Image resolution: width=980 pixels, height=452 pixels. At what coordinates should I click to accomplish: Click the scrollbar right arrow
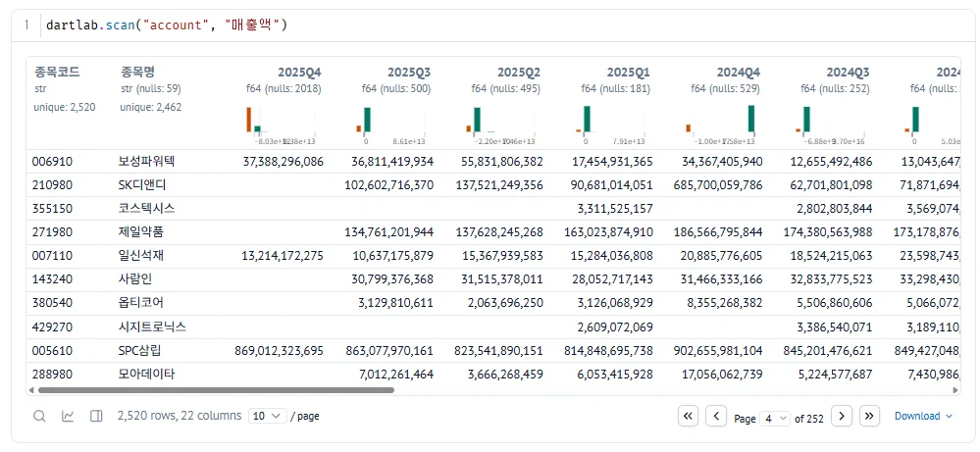point(955,390)
